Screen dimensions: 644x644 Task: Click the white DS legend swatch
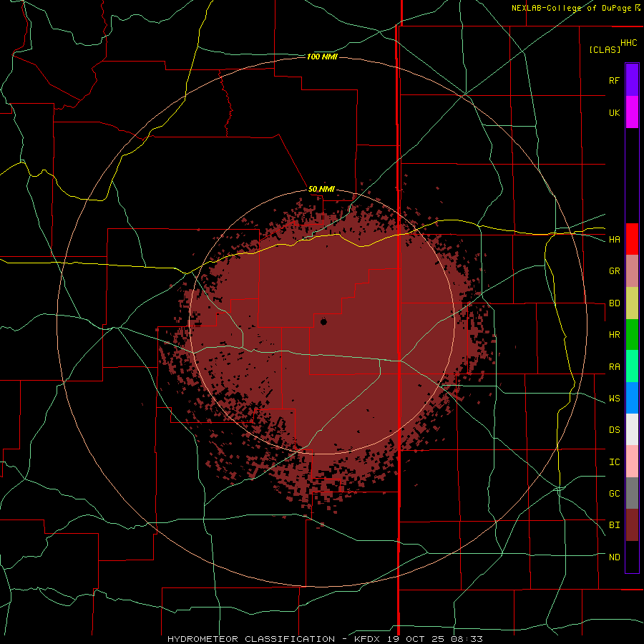[x=632, y=429]
